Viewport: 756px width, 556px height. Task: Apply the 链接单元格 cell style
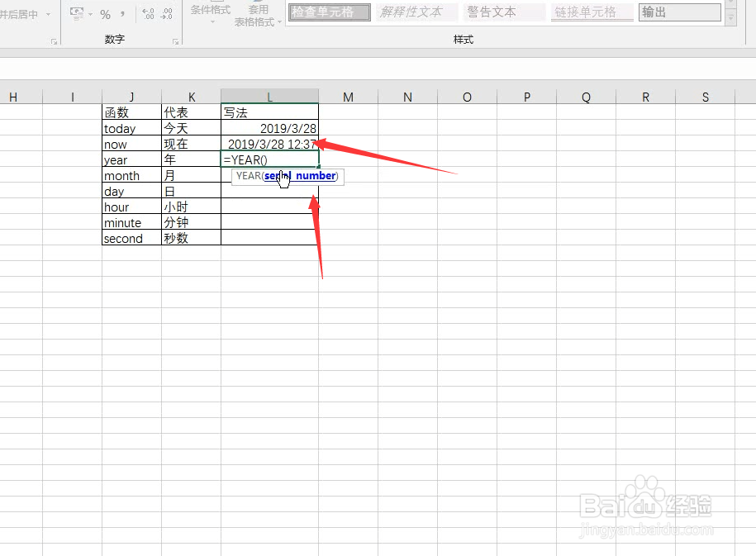pyautogui.click(x=592, y=12)
